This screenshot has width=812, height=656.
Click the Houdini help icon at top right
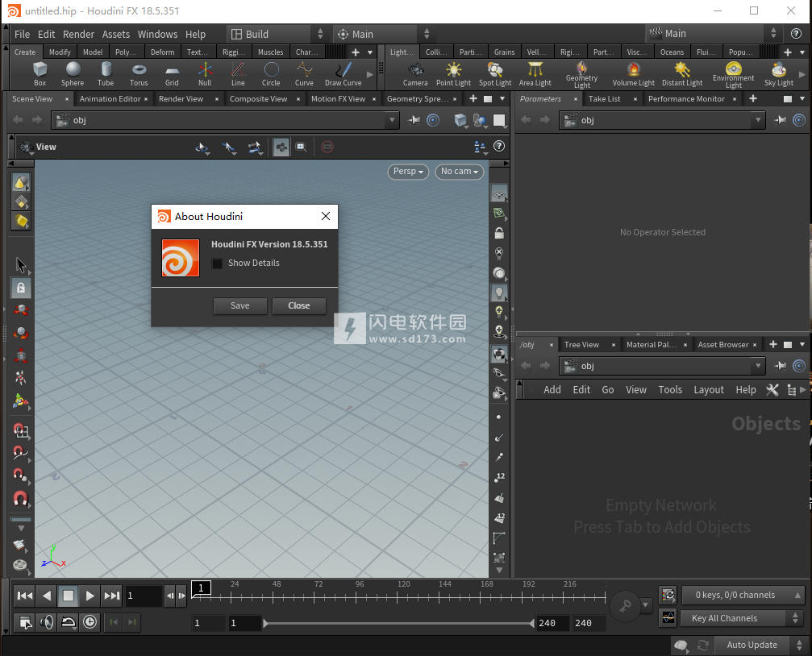[796, 34]
